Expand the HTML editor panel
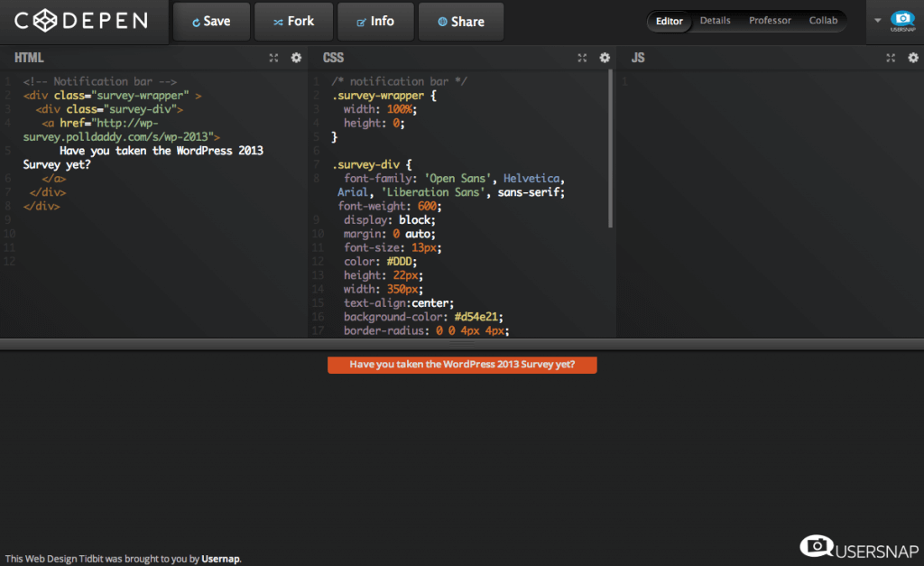Image resolution: width=924 pixels, height=566 pixels. click(273, 58)
